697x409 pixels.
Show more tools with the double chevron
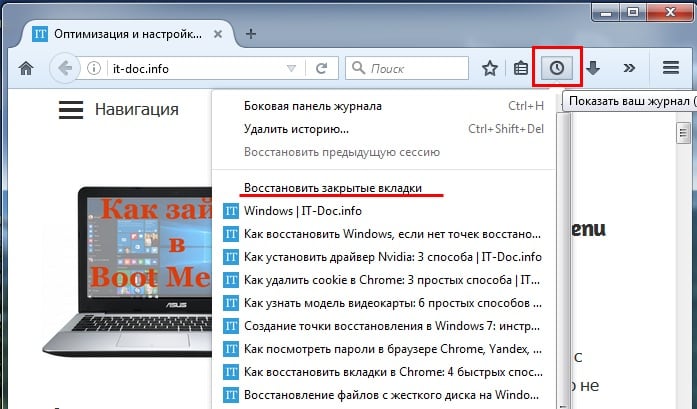(x=628, y=69)
